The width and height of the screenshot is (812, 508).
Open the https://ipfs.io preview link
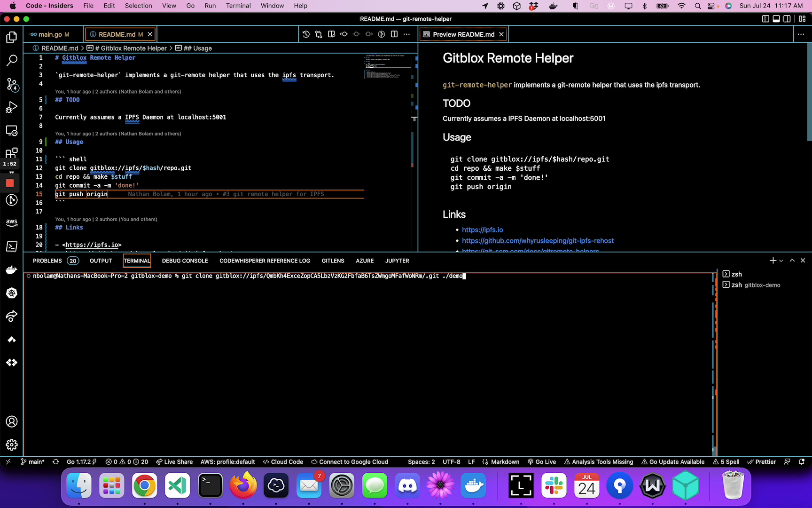[x=483, y=230]
